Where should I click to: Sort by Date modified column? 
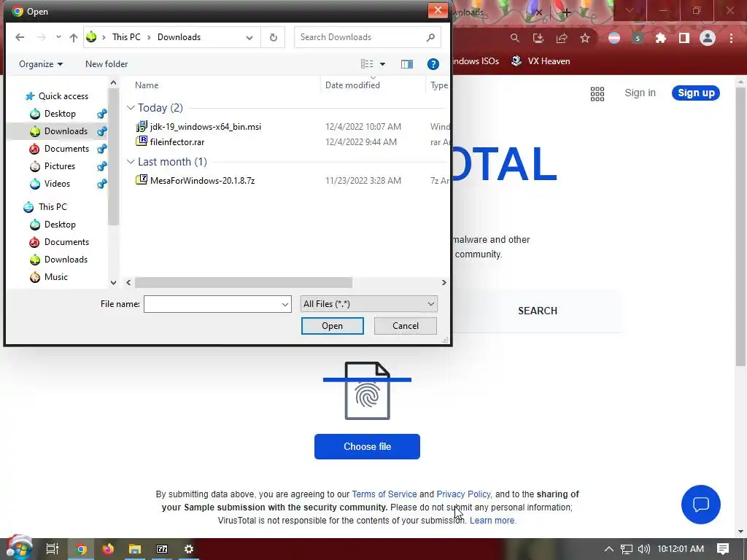(x=352, y=85)
